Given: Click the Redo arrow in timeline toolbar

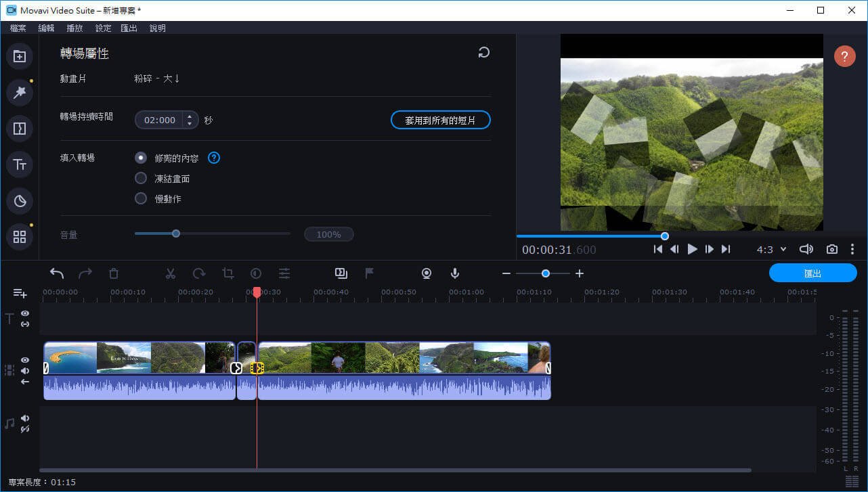Looking at the screenshot, I should point(85,273).
